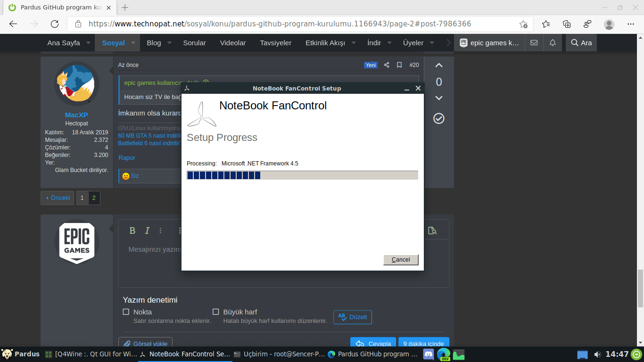Open the Pardus start menu

(21, 354)
